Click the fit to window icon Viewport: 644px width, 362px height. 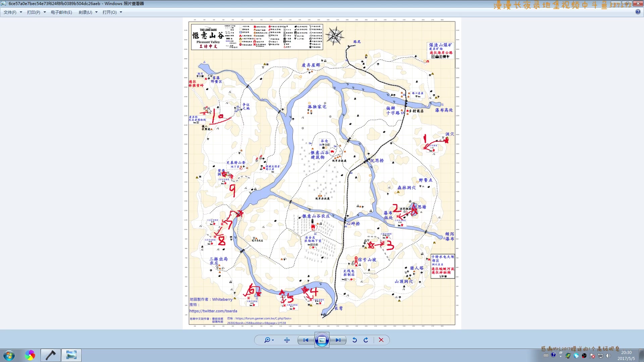[x=287, y=340]
